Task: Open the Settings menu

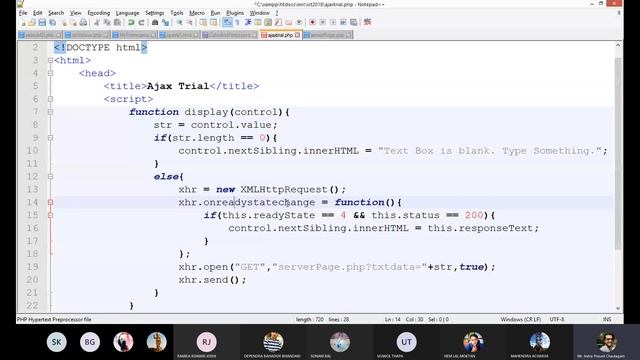Action: pos(155,13)
